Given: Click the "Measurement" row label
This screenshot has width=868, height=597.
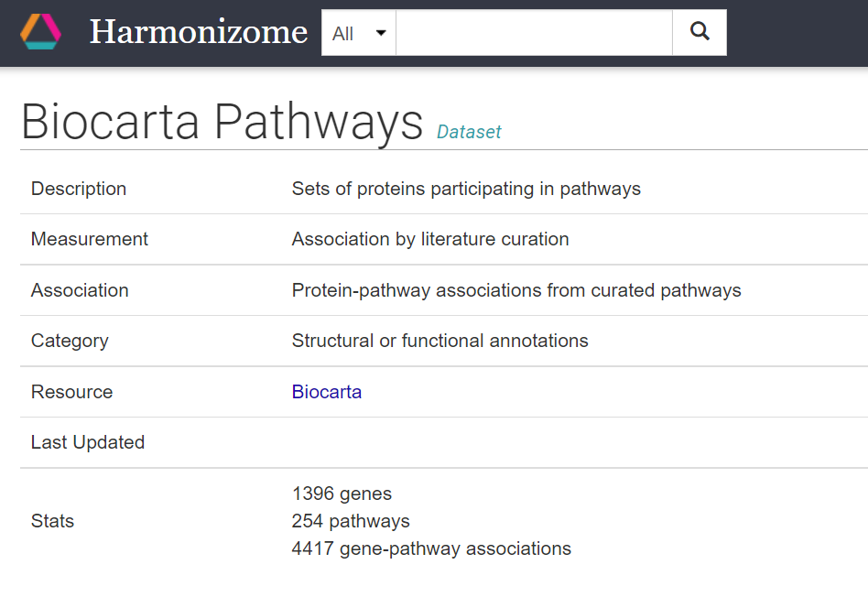Looking at the screenshot, I should point(90,239).
